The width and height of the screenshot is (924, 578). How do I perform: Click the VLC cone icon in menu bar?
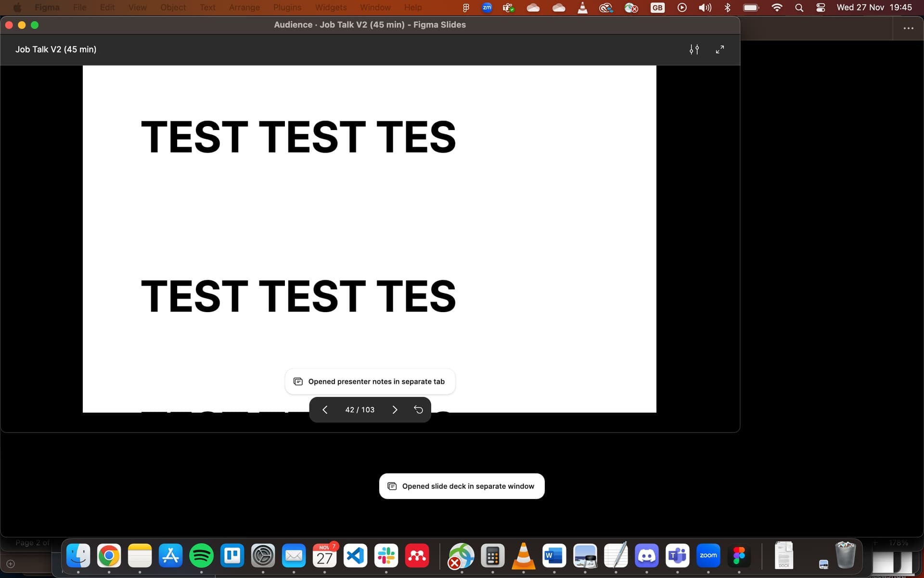[x=582, y=8]
